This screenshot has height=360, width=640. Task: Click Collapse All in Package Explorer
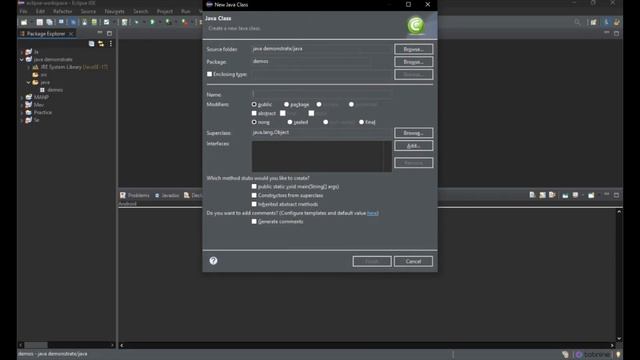(91, 44)
